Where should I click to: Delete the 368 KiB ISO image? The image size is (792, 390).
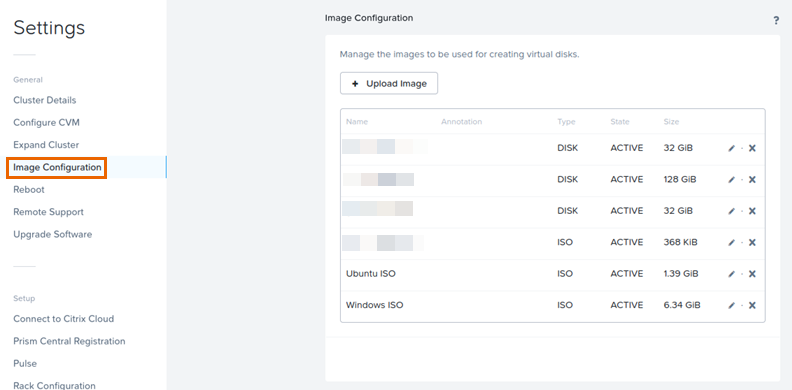[x=752, y=242]
